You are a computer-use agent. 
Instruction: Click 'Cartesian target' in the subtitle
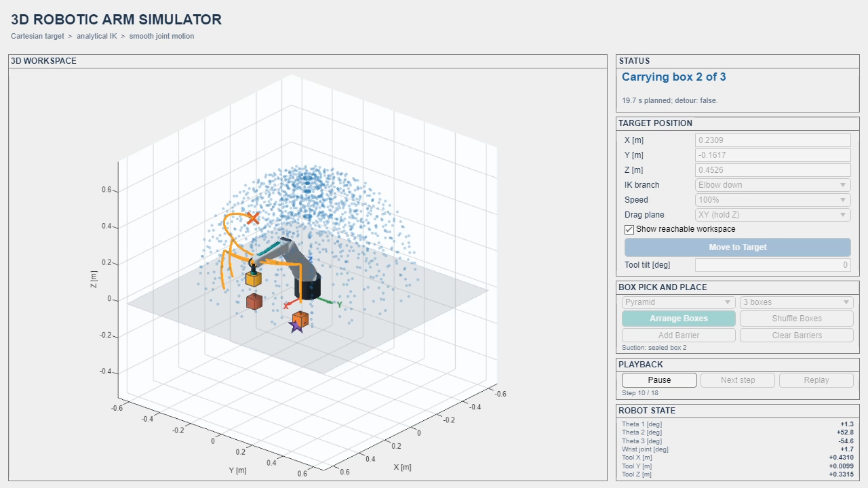tap(37, 37)
